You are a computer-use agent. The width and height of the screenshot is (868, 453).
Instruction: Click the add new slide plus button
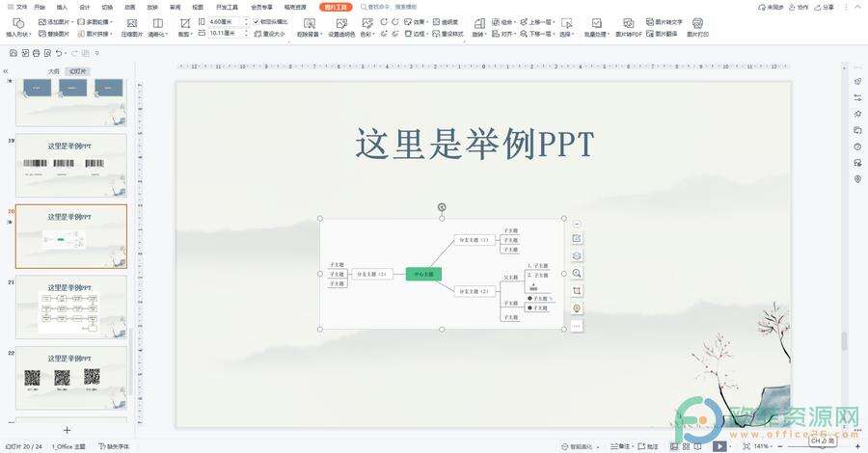pos(67,430)
